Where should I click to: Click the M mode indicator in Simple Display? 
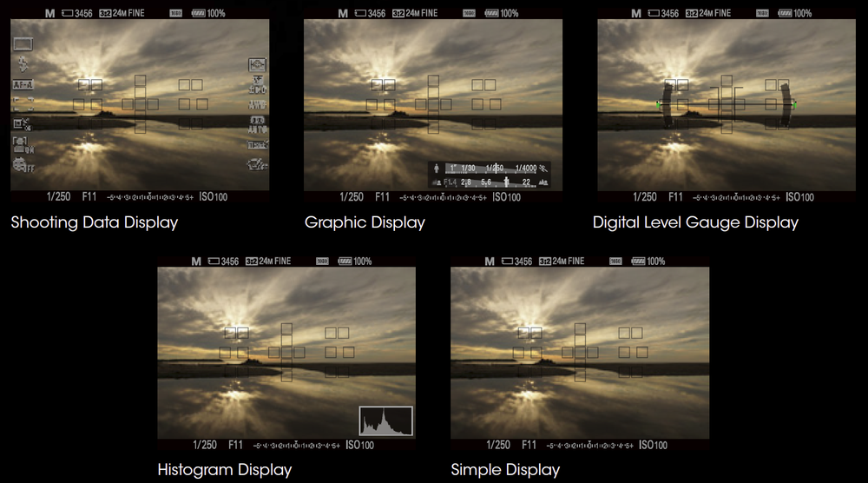tap(490, 261)
